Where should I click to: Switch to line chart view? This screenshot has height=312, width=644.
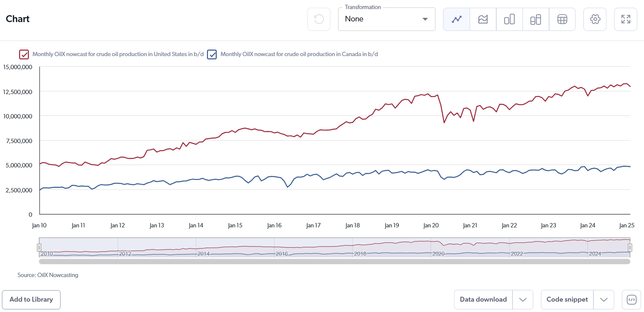[x=457, y=19]
